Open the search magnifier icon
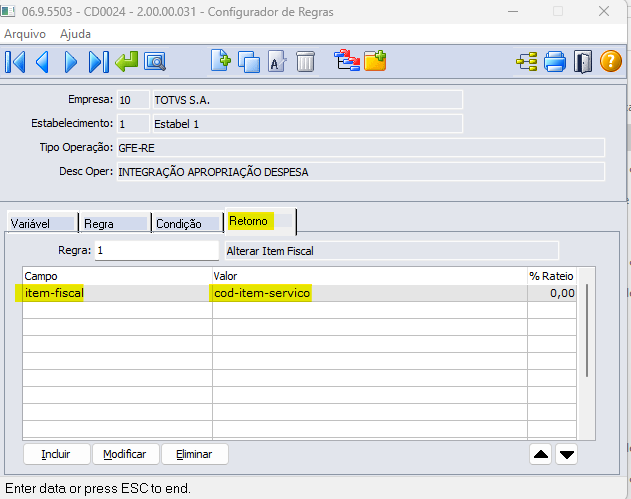The width and height of the screenshot is (631, 499). (155, 62)
